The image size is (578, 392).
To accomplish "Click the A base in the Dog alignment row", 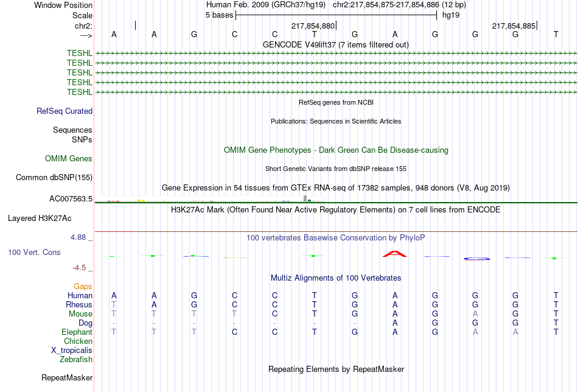I will pyautogui.click(x=395, y=323).
